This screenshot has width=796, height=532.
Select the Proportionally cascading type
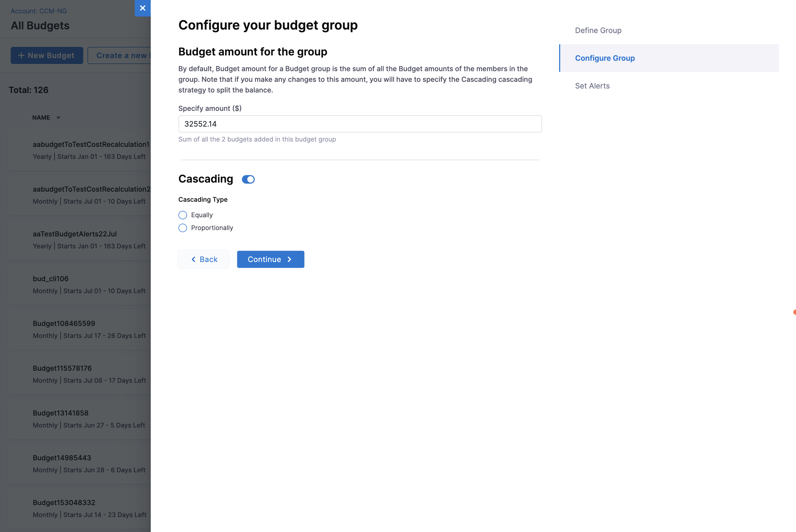183,228
